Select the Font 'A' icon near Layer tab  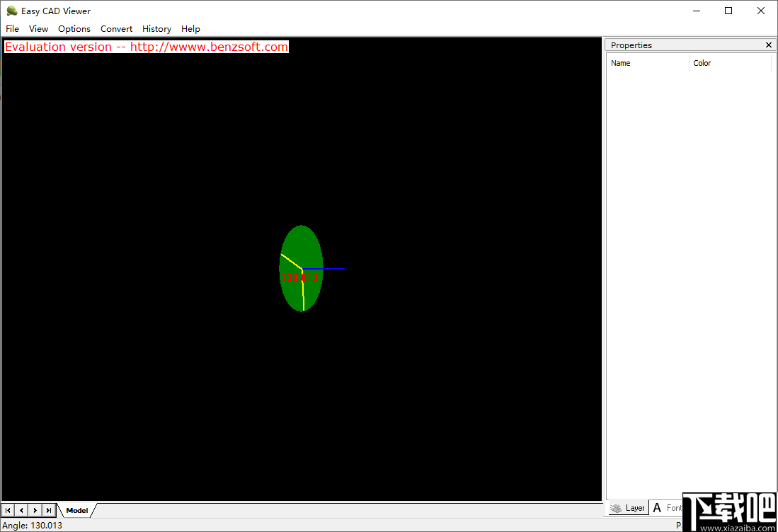657,507
